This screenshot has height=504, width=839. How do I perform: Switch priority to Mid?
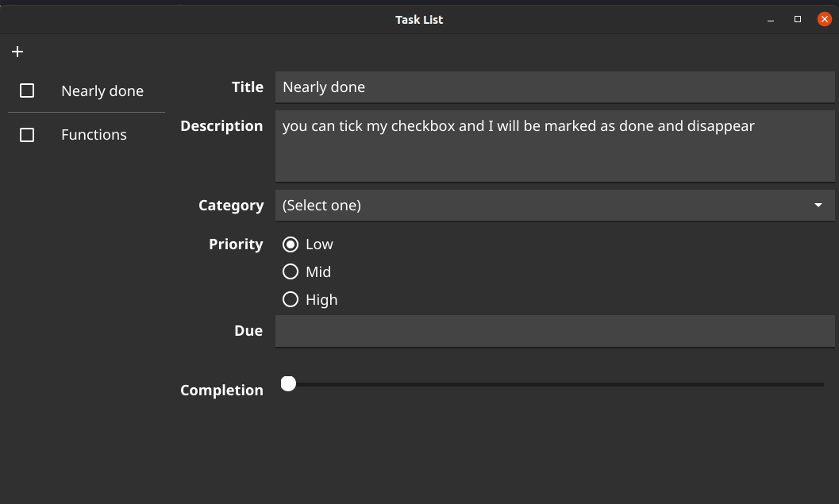291,271
